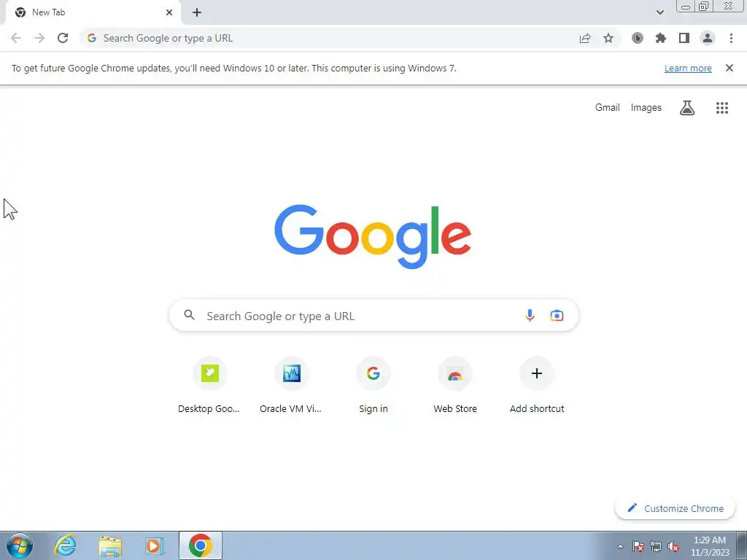Open the cursor extension icon in toolbar
Viewport: 747px width, 560px height.
coord(638,38)
